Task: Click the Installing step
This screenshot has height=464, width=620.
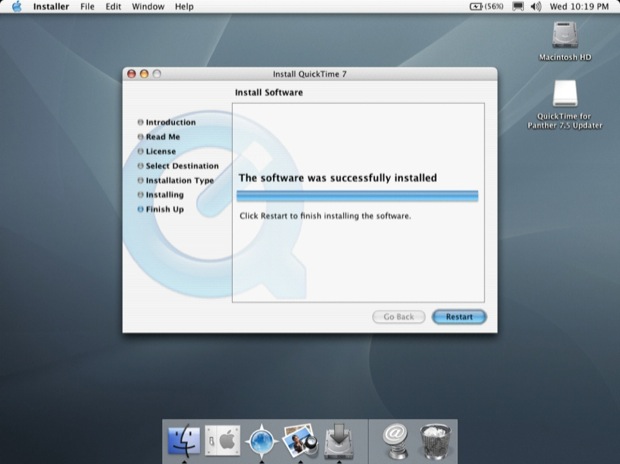Action: tap(161, 195)
